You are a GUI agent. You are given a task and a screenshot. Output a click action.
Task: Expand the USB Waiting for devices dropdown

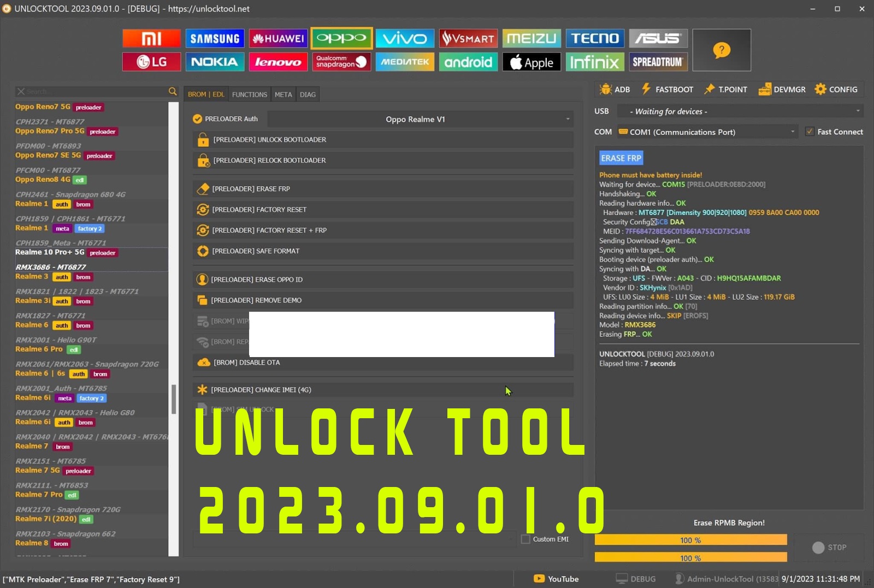tap(740, 111)
